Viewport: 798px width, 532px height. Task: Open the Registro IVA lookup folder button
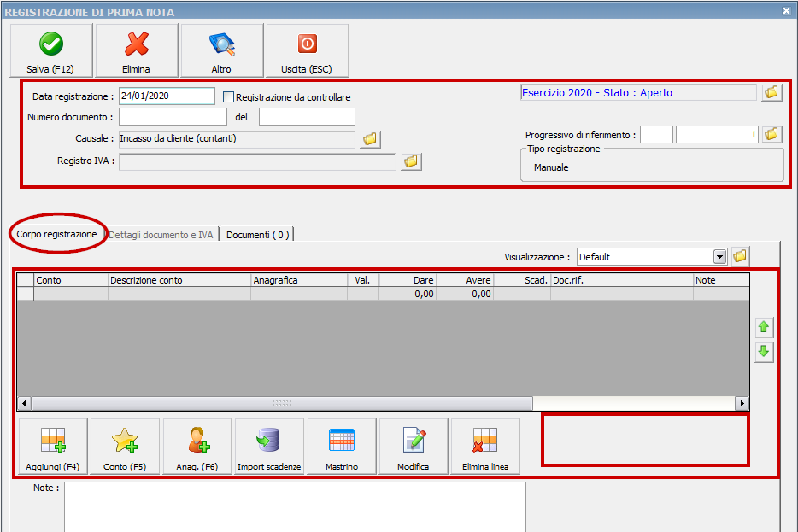411,161
